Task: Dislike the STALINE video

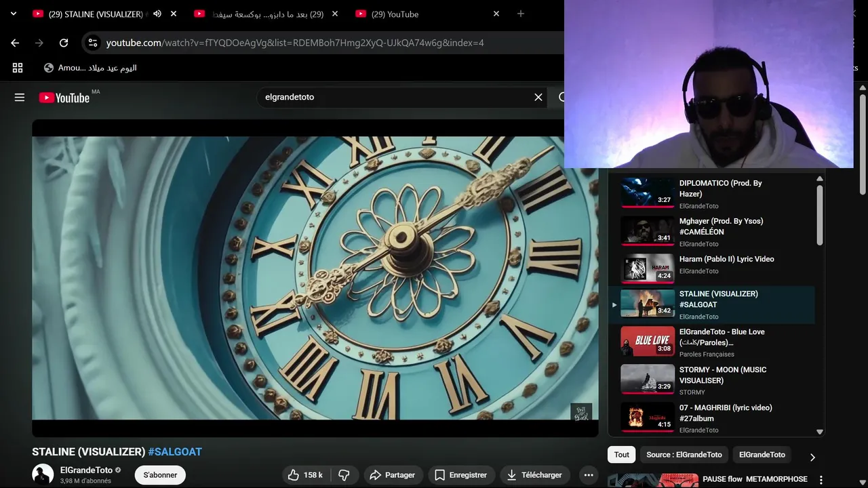Action: pos(344,475)
